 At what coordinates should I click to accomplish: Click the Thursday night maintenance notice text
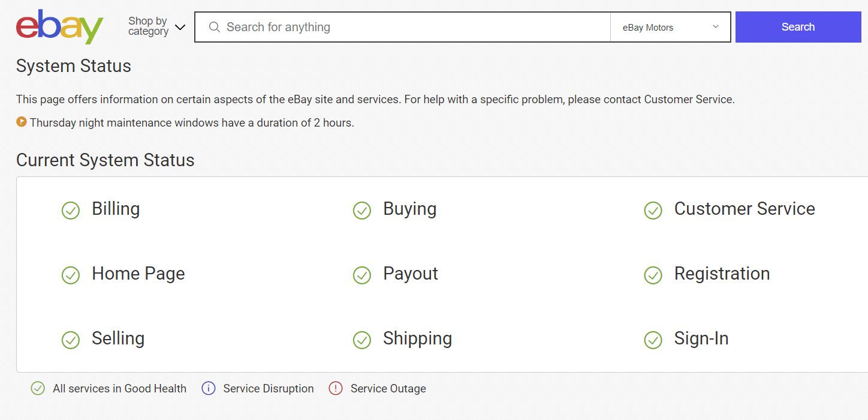[192, 123]
